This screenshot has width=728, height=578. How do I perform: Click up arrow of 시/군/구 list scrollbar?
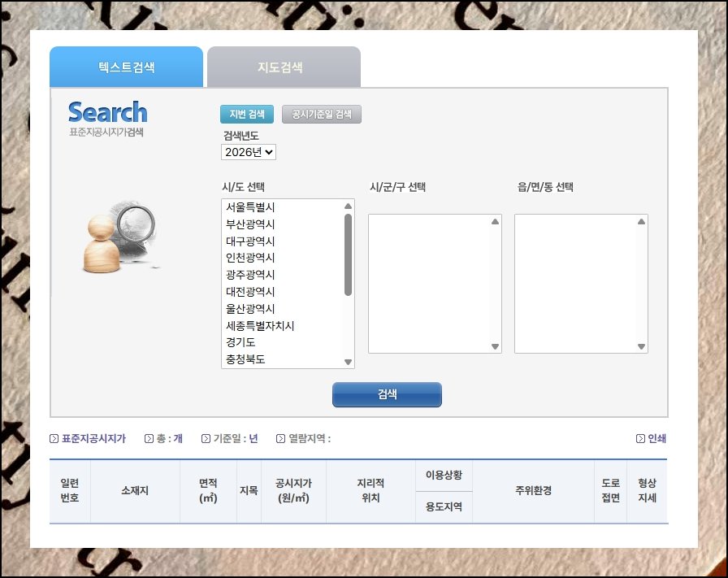click(496, 221)
